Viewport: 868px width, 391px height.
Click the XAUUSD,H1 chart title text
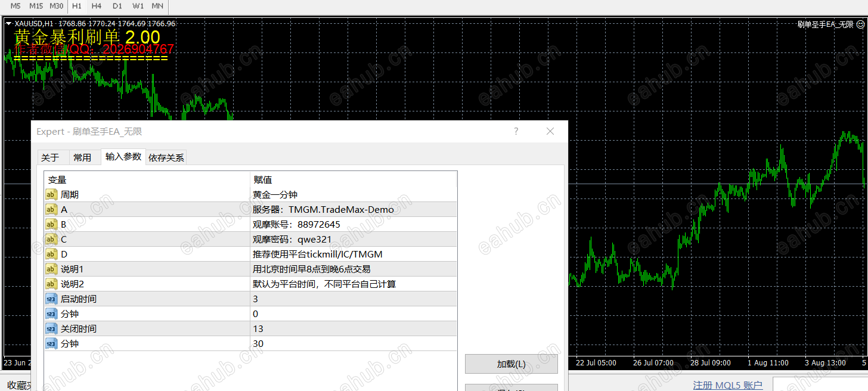tap(33, 24)
